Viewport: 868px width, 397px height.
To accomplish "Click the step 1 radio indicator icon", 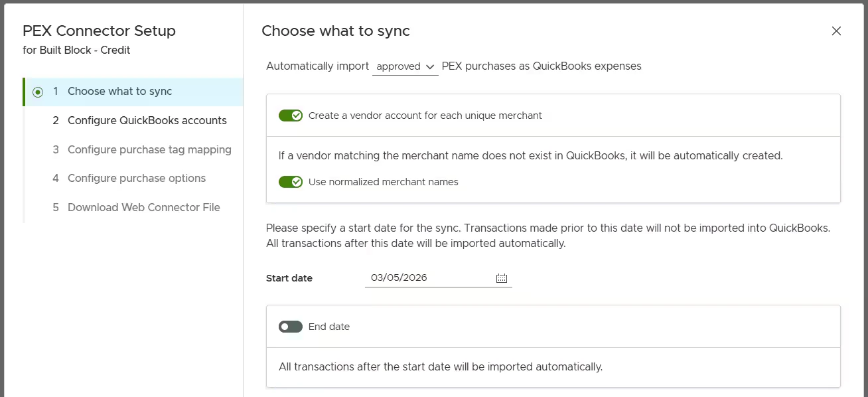I will 38,92.
